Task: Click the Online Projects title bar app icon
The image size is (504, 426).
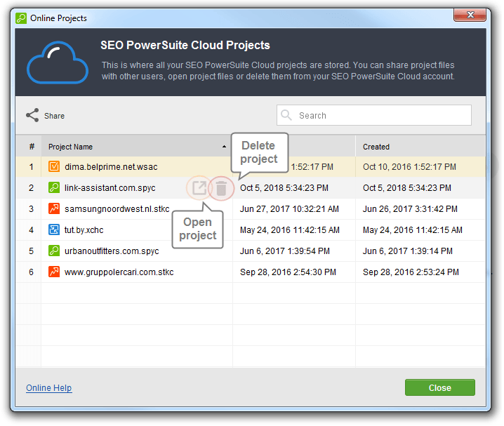Action: pos(21,18)
